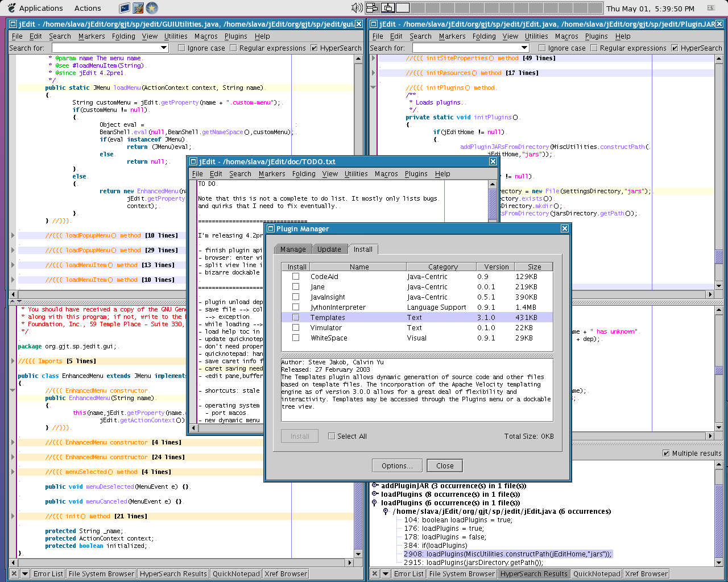
Task: Click the Options... button in Plugin Manager
Action: [x=397, y=465]
